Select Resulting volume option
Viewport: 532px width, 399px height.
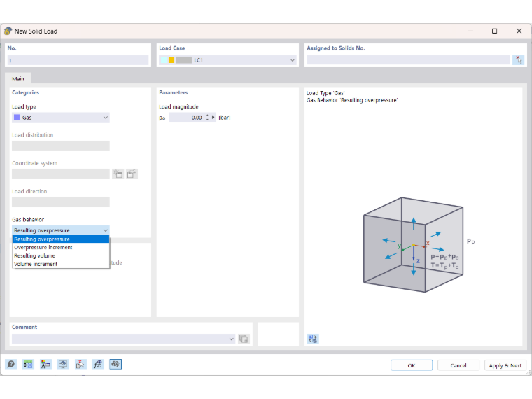click(61, 255)
